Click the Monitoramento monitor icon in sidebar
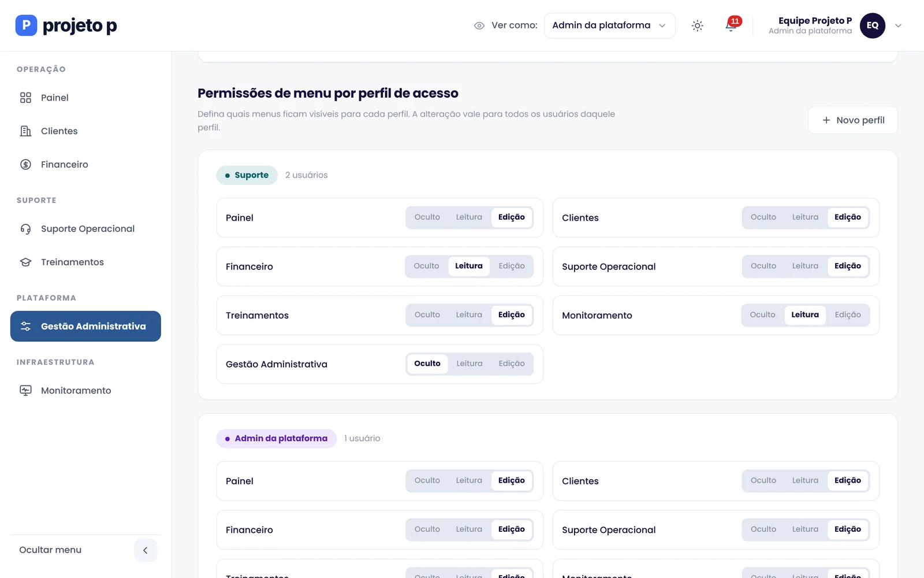The height and width of the screenshot is (578, 924). [x=25, y=391]
